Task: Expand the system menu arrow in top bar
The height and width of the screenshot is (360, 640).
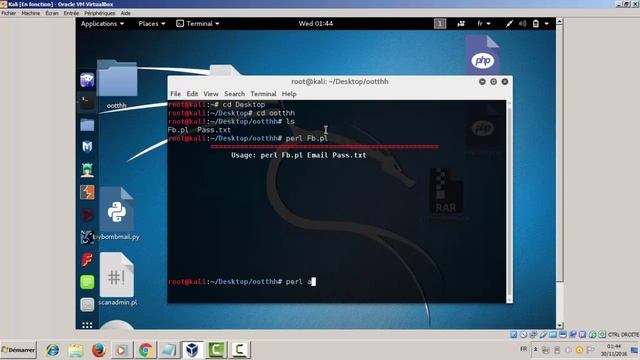Action: (x=547, y=24)
